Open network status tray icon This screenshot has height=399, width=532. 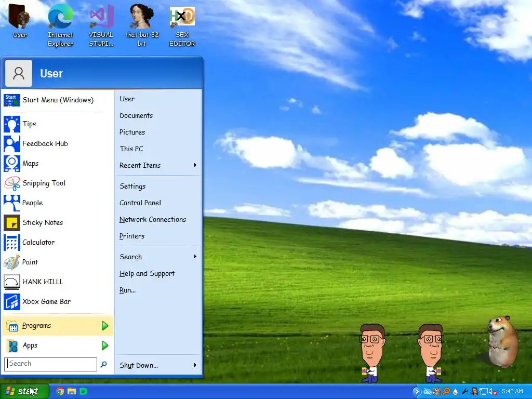click(x=484, y=392)
